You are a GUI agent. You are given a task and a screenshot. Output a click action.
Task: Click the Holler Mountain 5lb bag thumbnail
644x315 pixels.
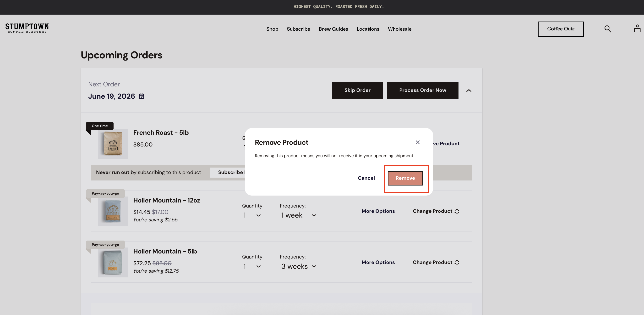coord(113,262)
